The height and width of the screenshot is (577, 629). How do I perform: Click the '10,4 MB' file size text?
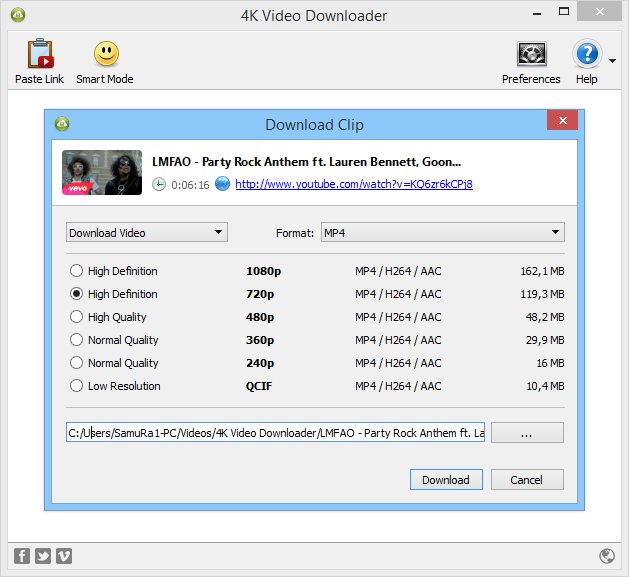tap(545, 386)
